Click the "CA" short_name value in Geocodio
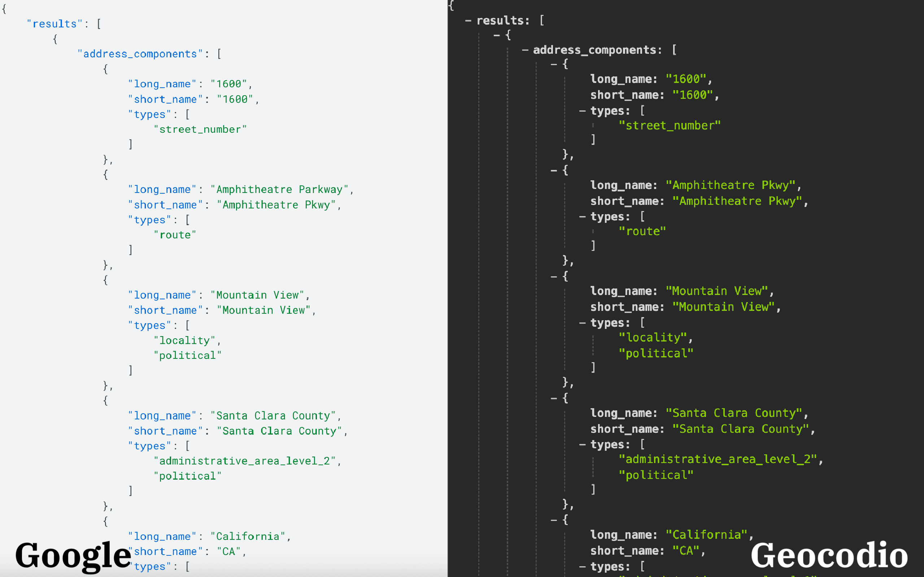The width and height of the screenshot is (924, 577). click(x=686, y=551)
